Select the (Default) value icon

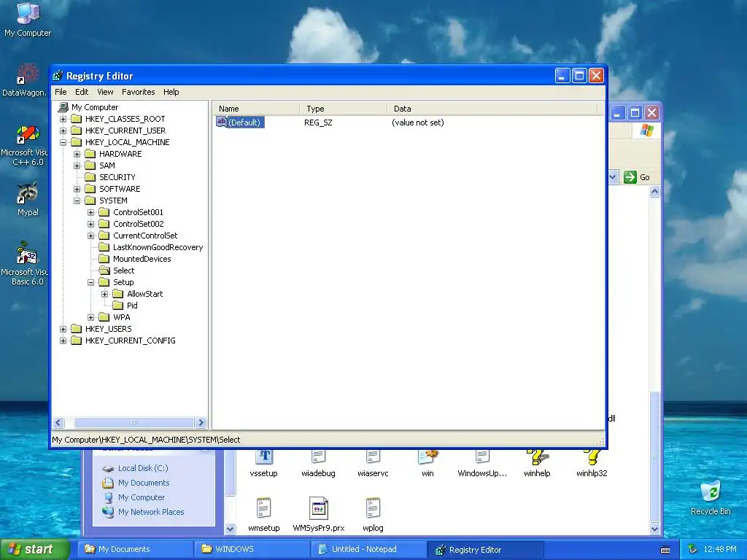(x=222, y=122)
